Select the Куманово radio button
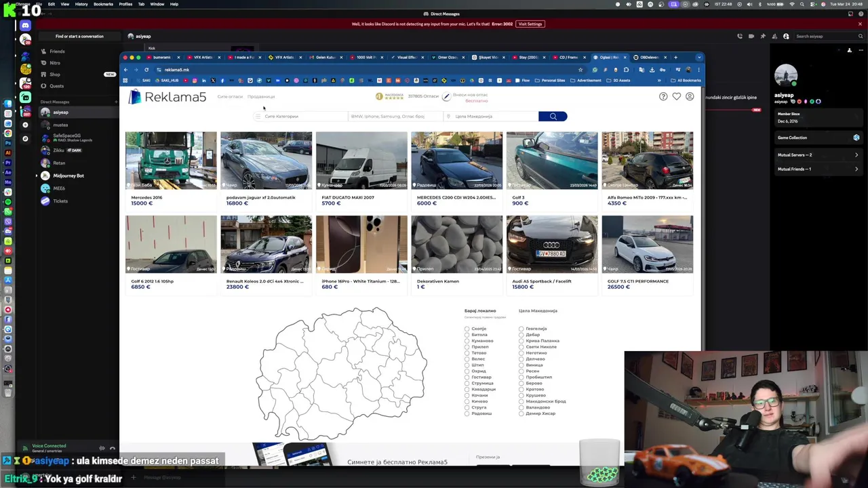 point(467,341)
